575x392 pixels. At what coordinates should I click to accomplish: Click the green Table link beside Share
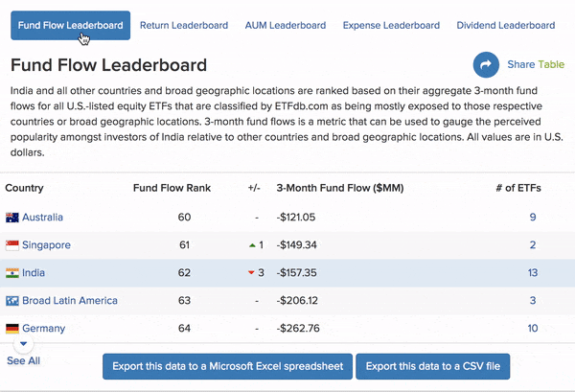[551, 65]
